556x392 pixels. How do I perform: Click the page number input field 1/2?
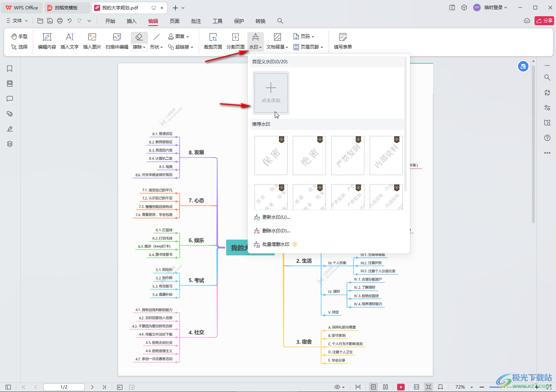pos(64,387)
